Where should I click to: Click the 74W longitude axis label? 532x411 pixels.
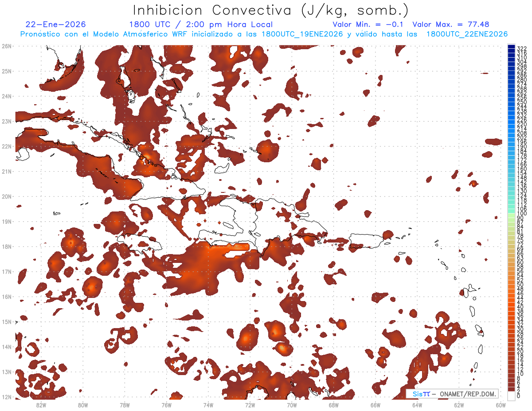pos(208,405)
